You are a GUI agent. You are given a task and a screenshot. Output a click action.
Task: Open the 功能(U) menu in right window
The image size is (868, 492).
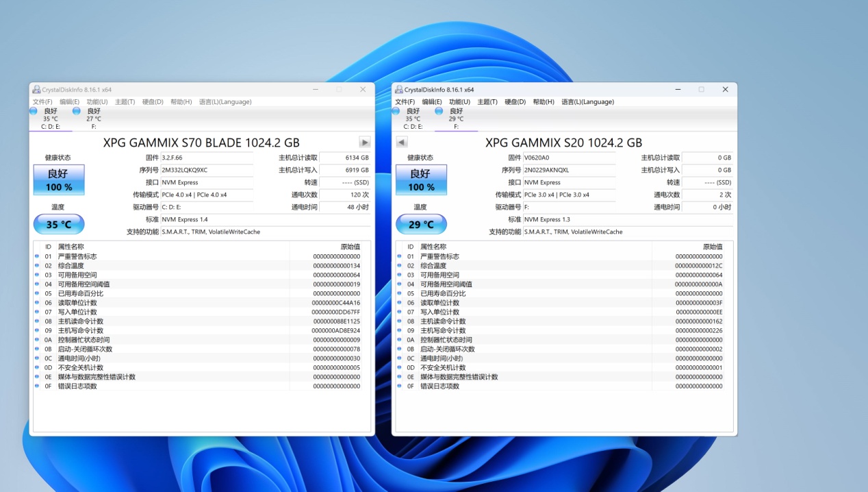pyautogui.click(x=459, y=101)
